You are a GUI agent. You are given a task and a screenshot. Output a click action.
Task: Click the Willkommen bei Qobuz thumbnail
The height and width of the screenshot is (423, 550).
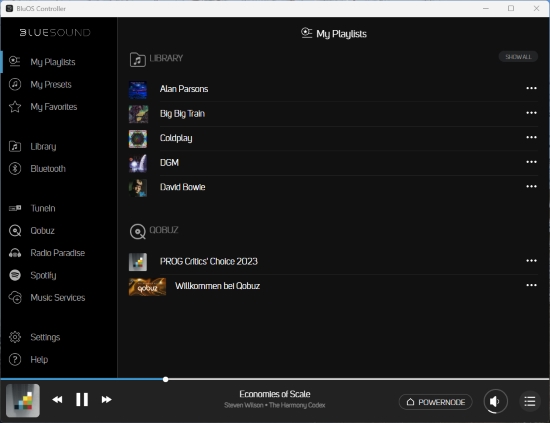point(147,287)
